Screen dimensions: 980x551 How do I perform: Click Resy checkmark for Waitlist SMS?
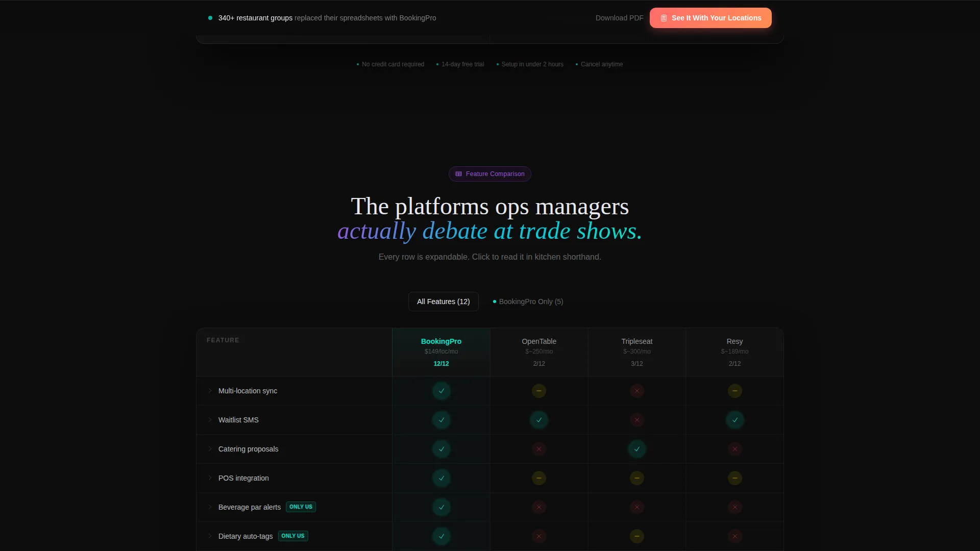(x=735, y=420)
